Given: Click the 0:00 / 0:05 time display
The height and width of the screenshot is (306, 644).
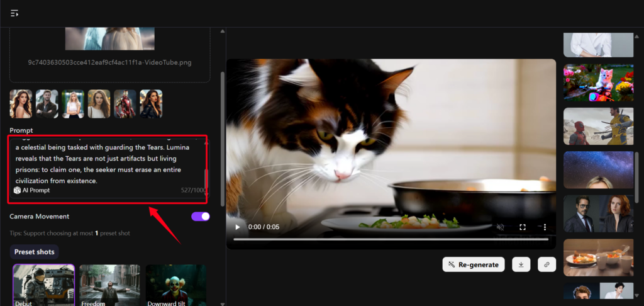Looking at the screenshot, I should click(x=264, y=227).
